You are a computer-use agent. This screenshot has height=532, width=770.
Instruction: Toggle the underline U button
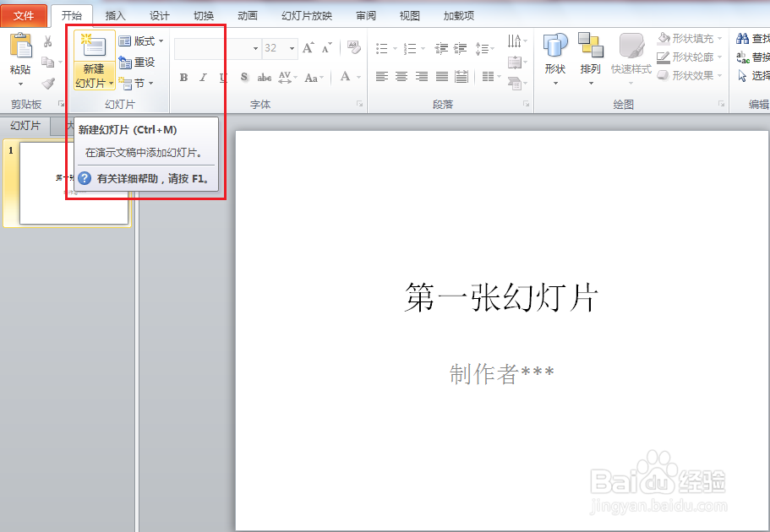[221, 77]
